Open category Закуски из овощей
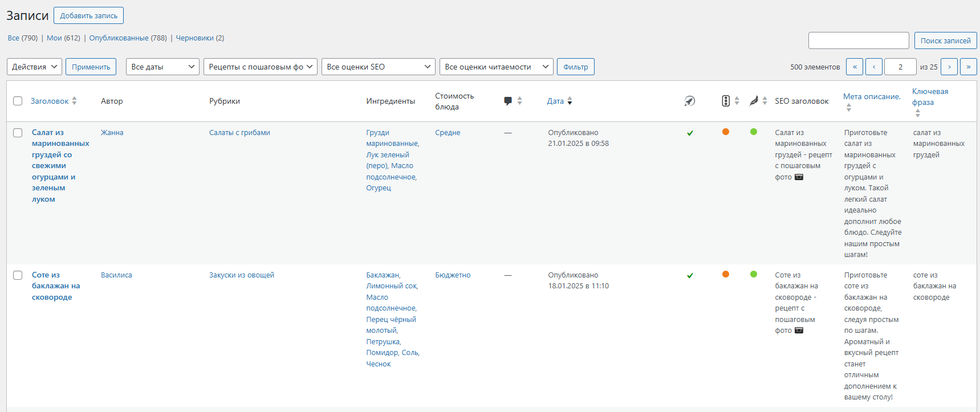This screenshot has width=980, height=412. click(x=242, y=275)
